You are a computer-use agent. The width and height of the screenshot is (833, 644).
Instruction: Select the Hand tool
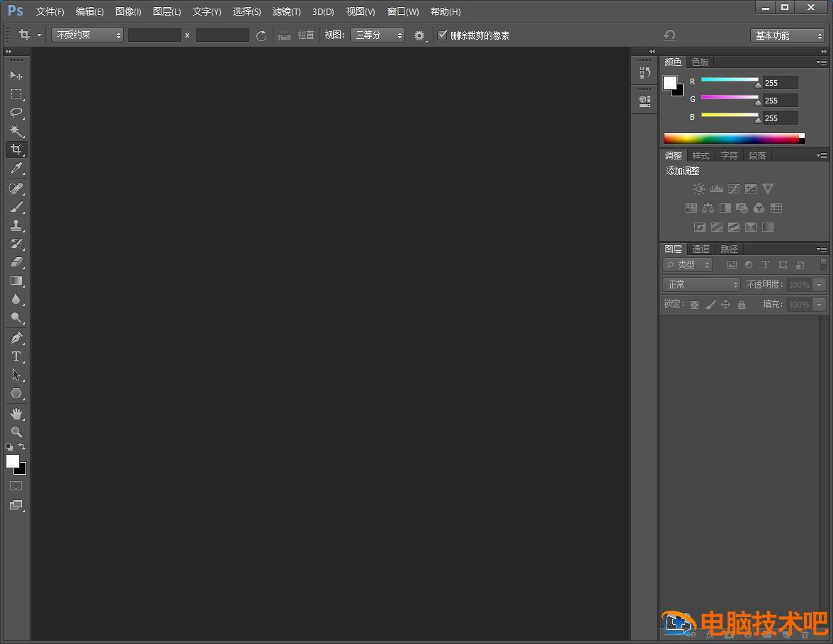coord(16,414)
